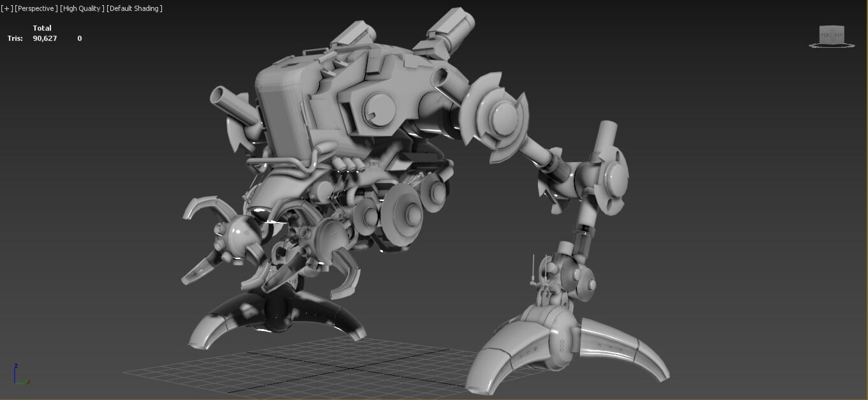
Task: Click the Total count label in statistics overlay
Action: click(x=42, y=28)
